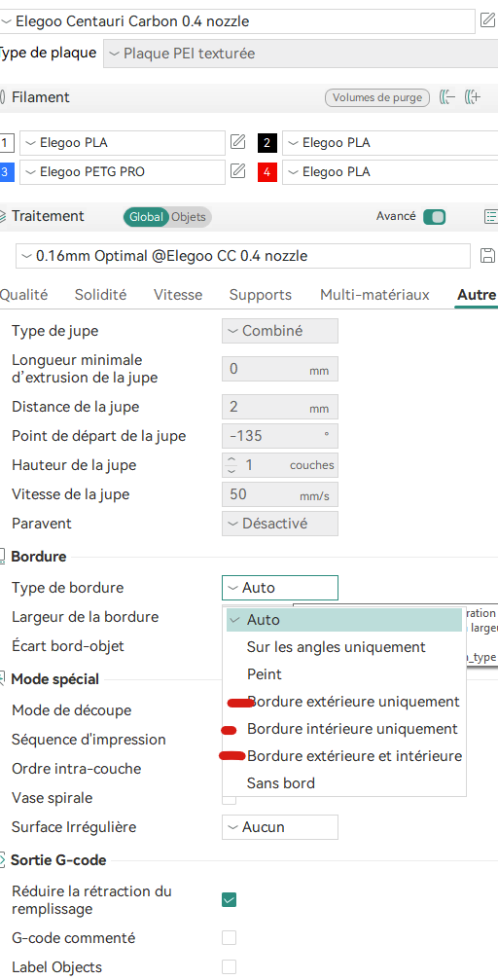Click the remove filament icon

[x=447, y=97]
